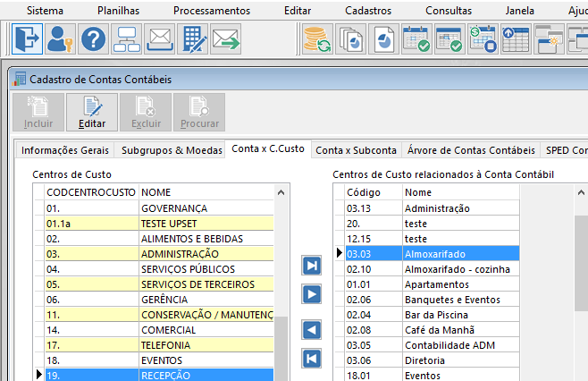Move selected cost center right arrow
Image resolution: width=588 pixels, height=381 pixels.
pos(312,294)
